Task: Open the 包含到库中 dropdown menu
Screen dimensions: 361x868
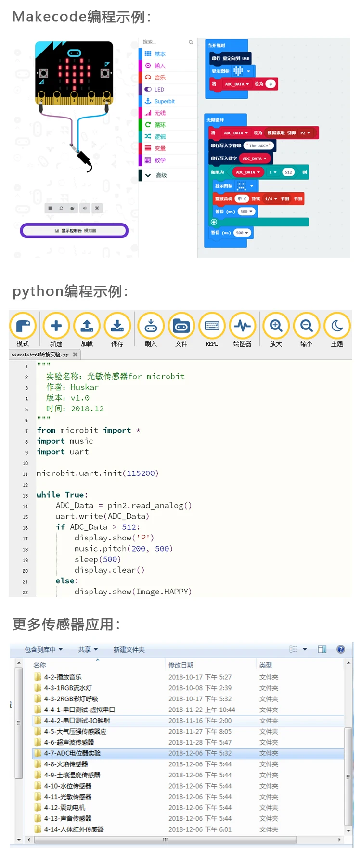Action: [43, 650]
